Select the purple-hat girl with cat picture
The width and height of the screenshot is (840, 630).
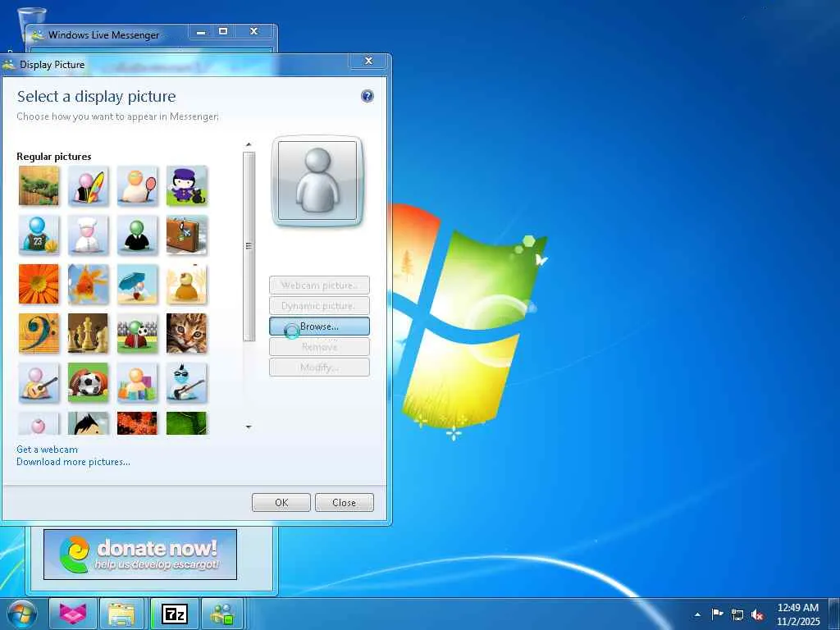[x=186, y=185]
